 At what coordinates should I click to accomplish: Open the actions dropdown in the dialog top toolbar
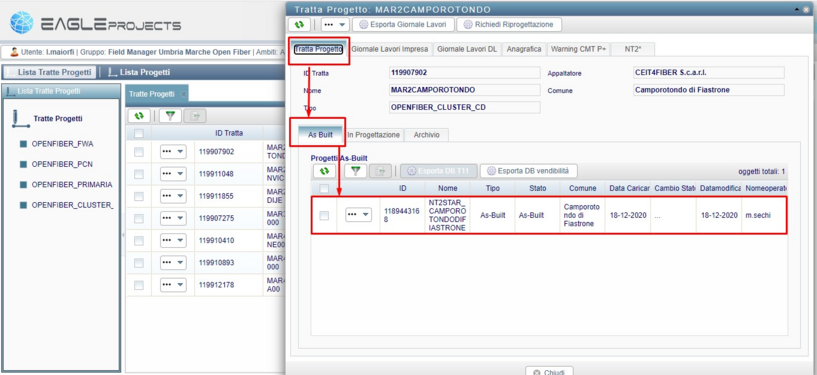(x=335, y=24)
